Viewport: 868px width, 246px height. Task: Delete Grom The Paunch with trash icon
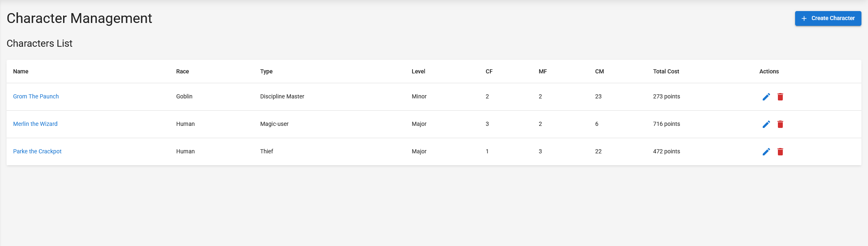pos(780,97)
